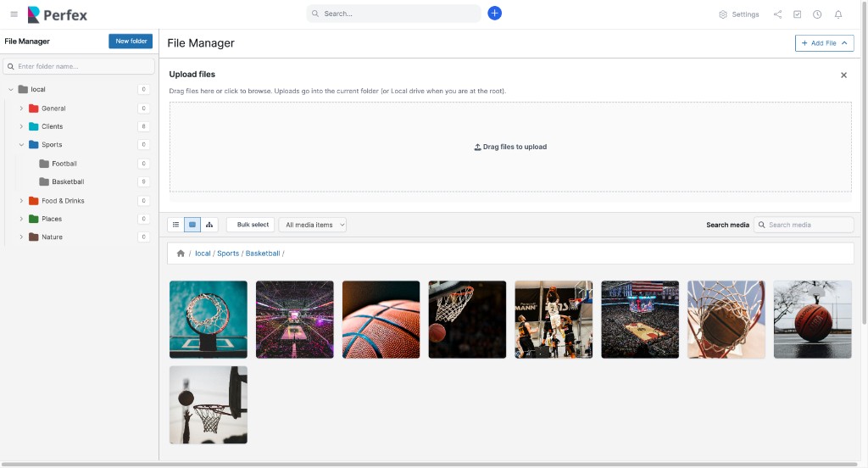Collapse the Sports folder

point(21,145)
